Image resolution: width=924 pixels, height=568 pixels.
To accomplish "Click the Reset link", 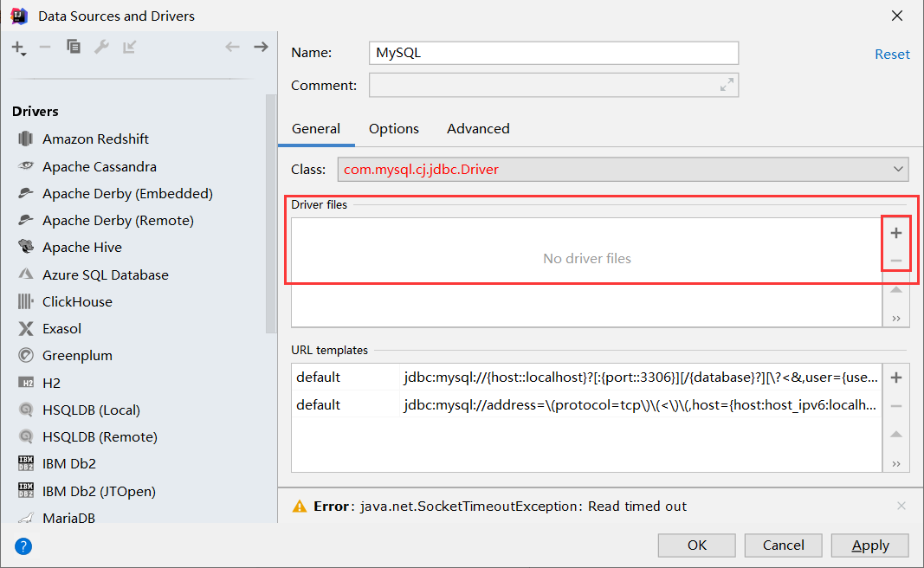I will pos(892,55).
